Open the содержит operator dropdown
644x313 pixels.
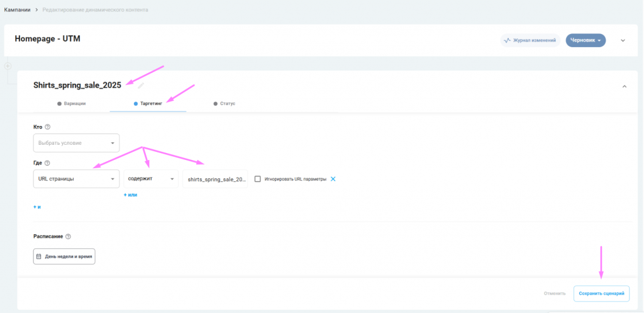(x=151, y=179)
